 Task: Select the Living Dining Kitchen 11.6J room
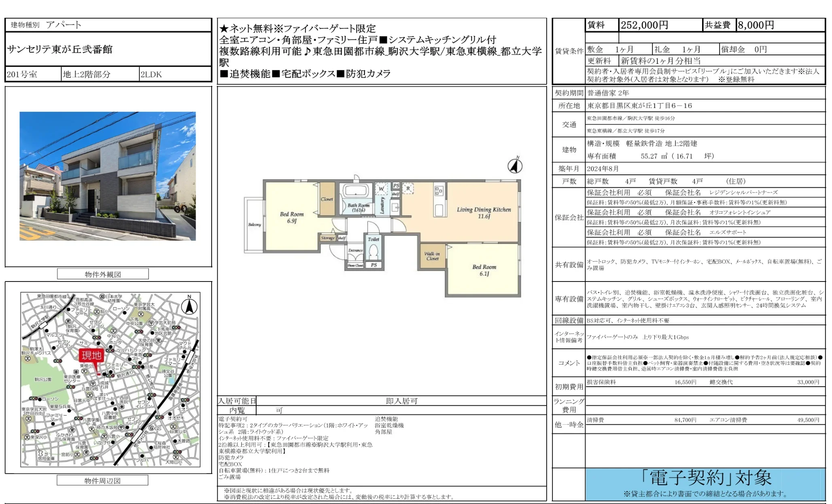(x=484, y=213)
